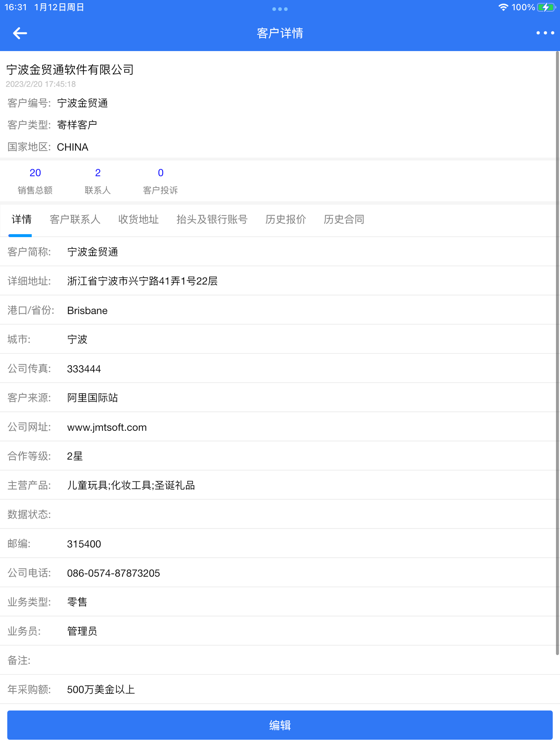Tap the Wi-Fi status icon
Viewport: 560px width, 747px height.
pos(503,7)
